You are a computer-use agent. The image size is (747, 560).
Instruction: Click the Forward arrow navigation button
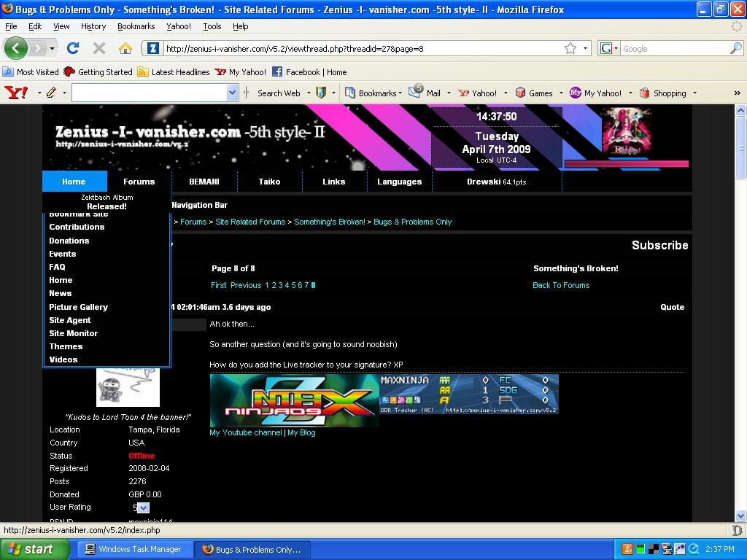(x=37, y=48)
